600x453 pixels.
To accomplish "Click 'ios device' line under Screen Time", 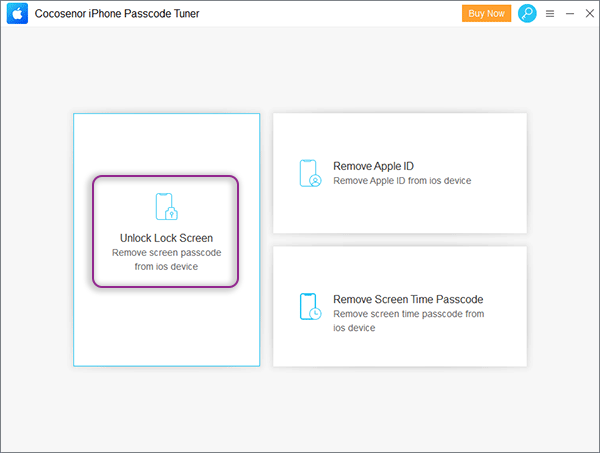I will (354, 328).
